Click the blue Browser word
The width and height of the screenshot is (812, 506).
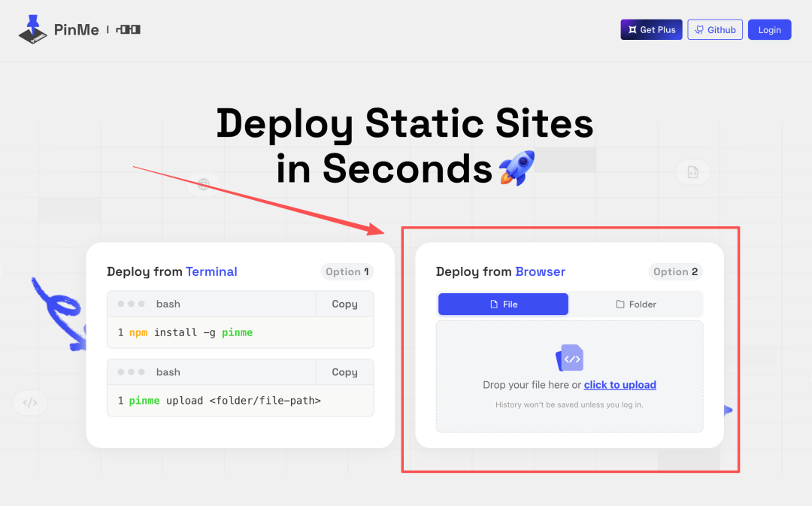(540, 272)
